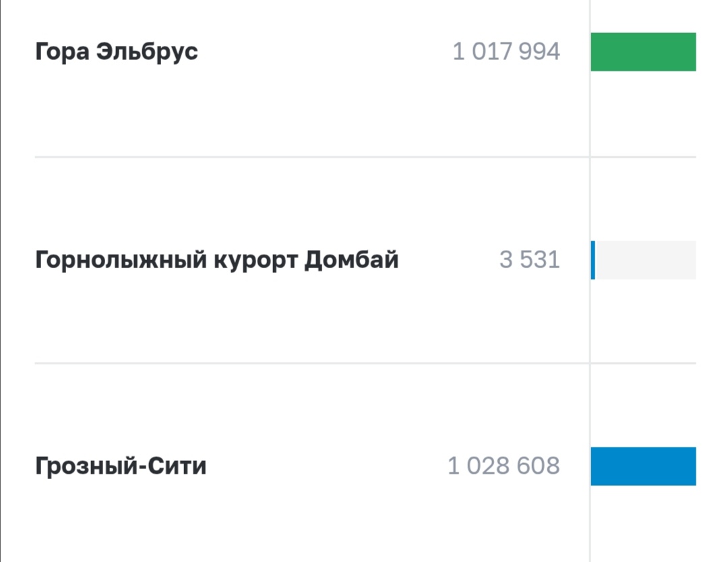Click the thin blue Домбай bar fill
This screenshot has width=728, height=562.
[x=593, y=260]
